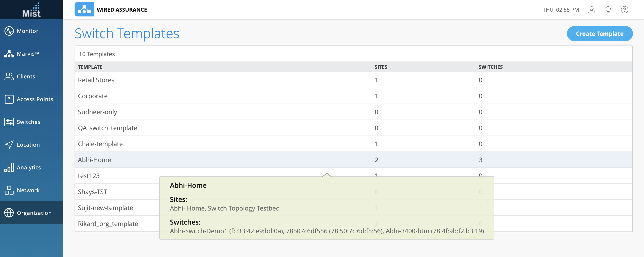Image resolution: width=644 pixels, height=257 pixels.
Task: Open Marvis from the sidebar
Action: [x=9, y=54]
